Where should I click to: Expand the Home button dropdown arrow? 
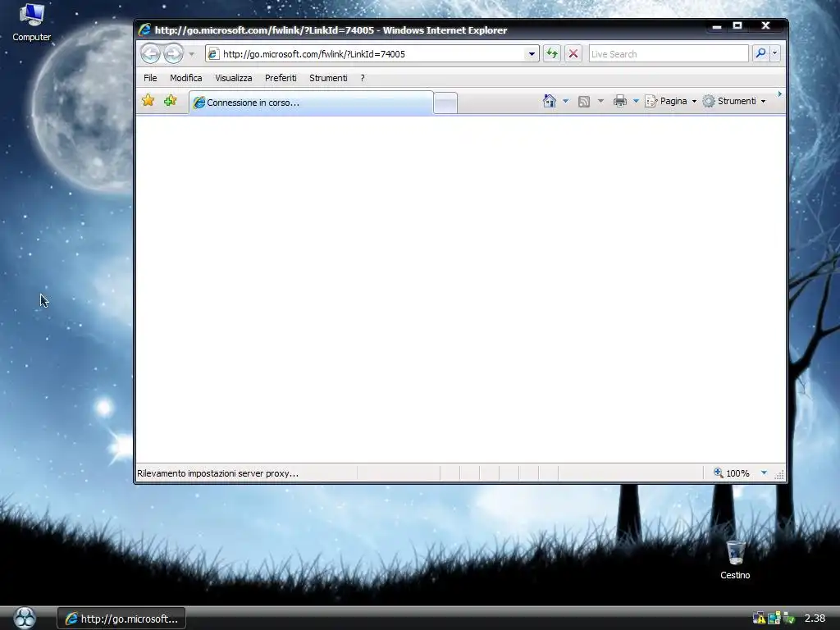(x=565, y=101)
